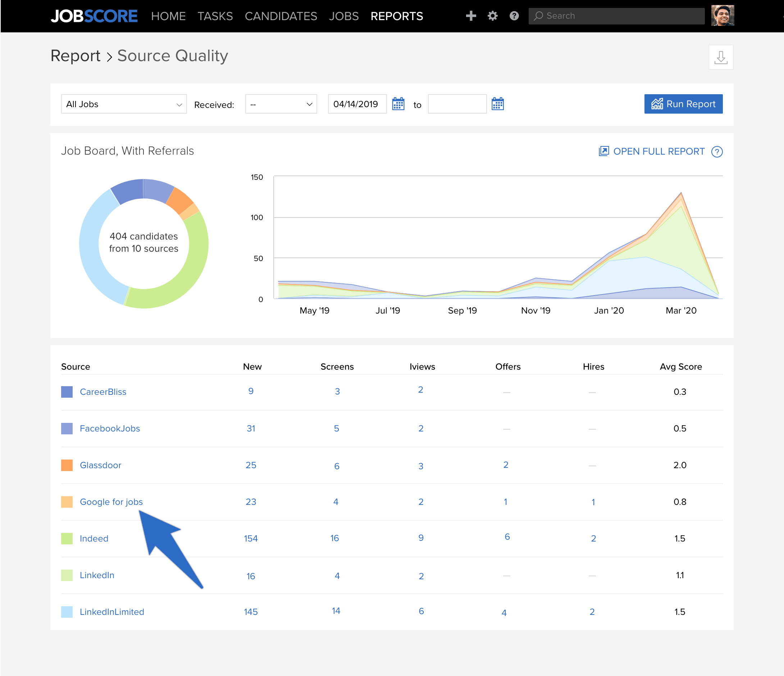The height and width of the screenshot is (676, 784).
Task: Open the LinkedIn source link
Action: [x=97, y=575]
